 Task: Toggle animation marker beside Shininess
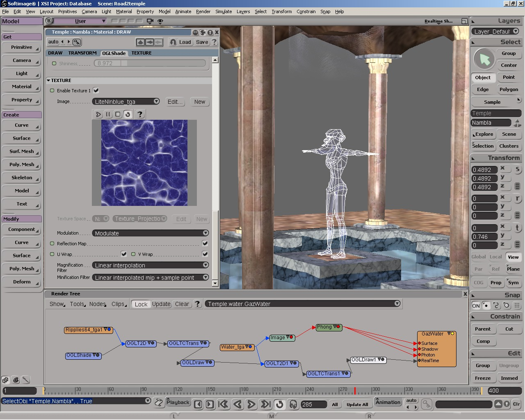tap(54, 63)
